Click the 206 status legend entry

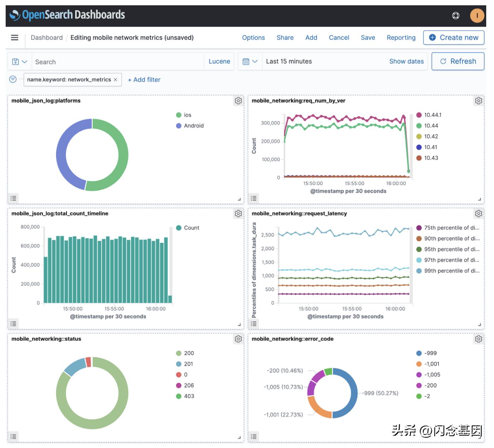tap(185, 385)
